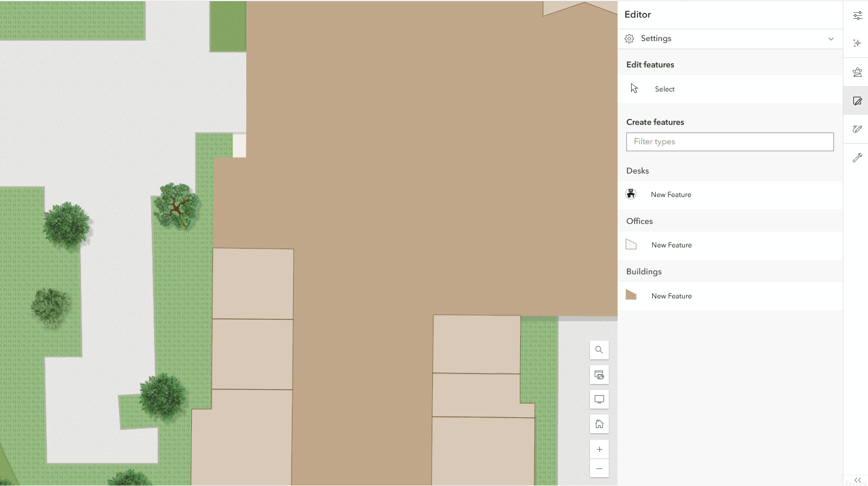
Task: Collapse the sidebar with double-chevron
Action: (857, 480)
